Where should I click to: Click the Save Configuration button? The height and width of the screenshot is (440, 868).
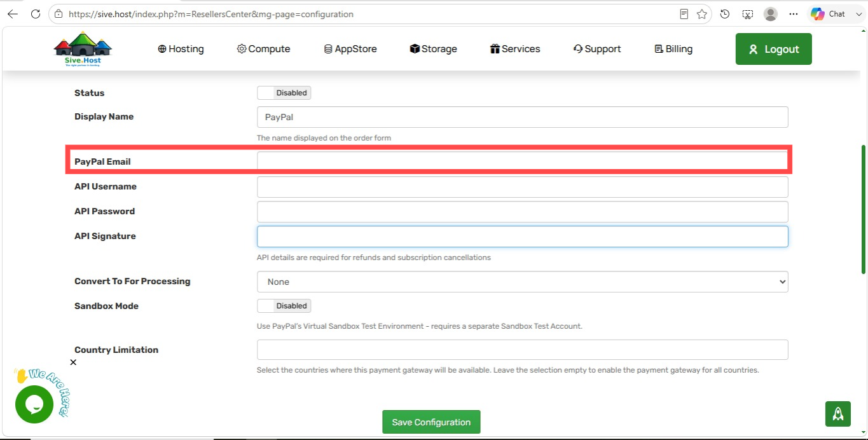click(x=431, y=422)
